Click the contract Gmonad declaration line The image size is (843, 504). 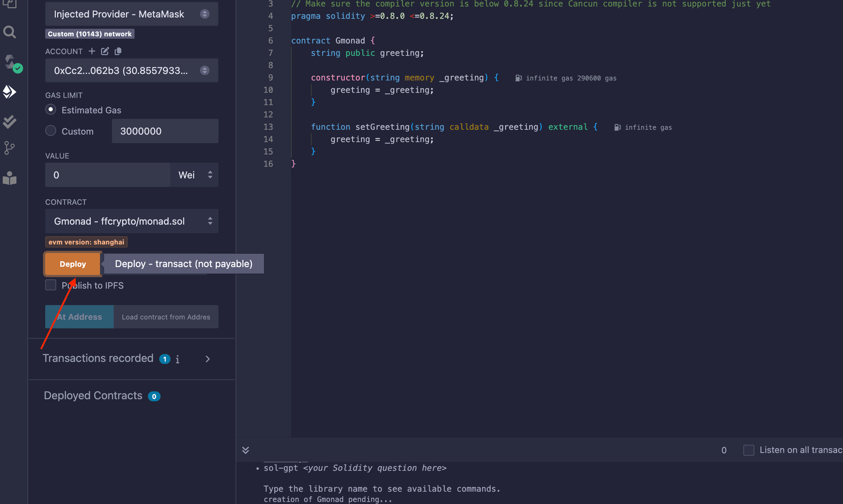pos(333,41)
